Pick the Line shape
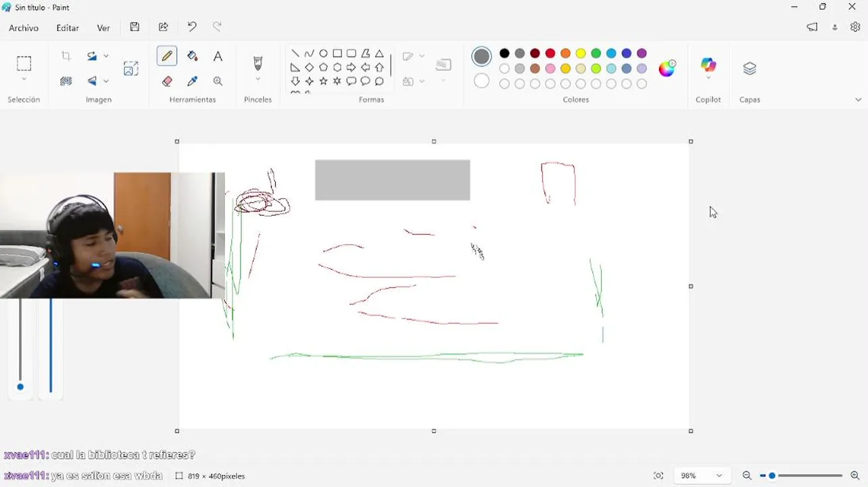The height and width of the screenshot is (487, 868). tap(295, 53)
